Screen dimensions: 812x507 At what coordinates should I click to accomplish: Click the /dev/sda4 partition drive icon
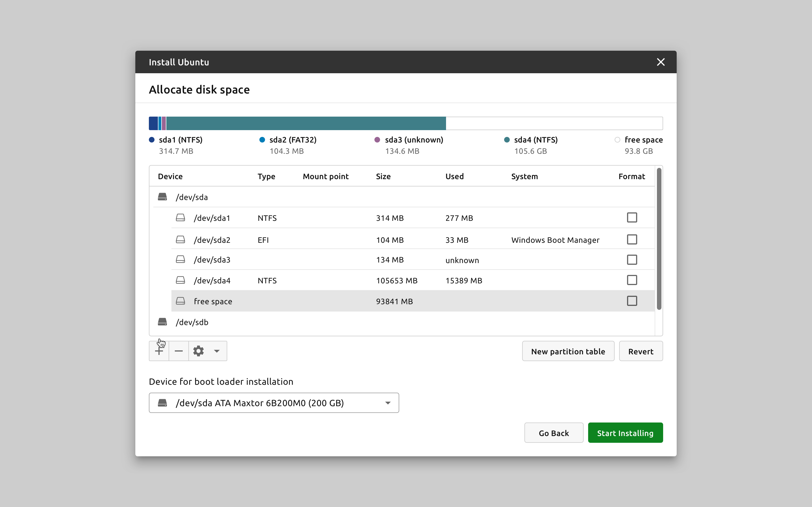[180, 280]
